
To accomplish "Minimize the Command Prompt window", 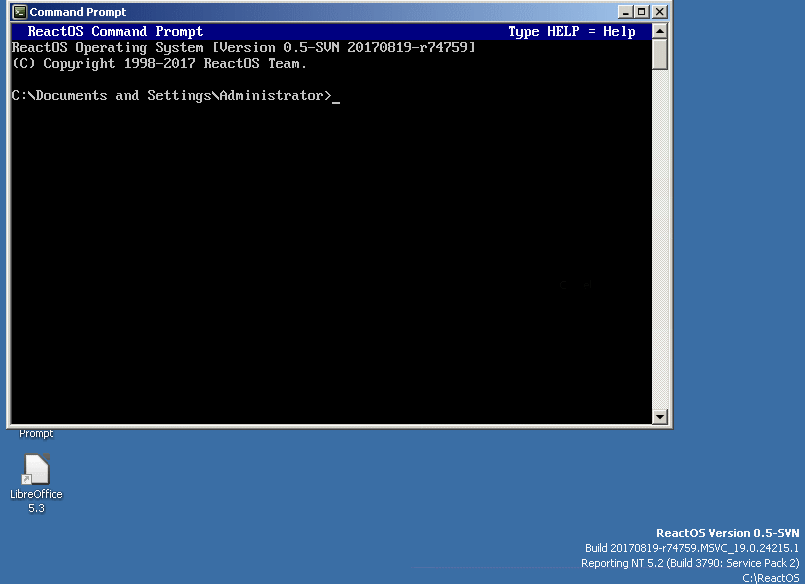I will [x=625, y=12].
